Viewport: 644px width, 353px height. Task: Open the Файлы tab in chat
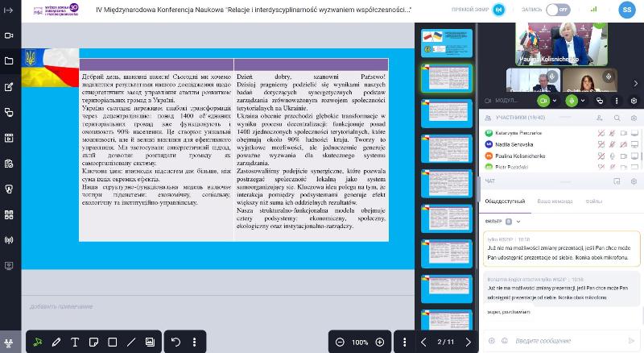click(594, 201)
